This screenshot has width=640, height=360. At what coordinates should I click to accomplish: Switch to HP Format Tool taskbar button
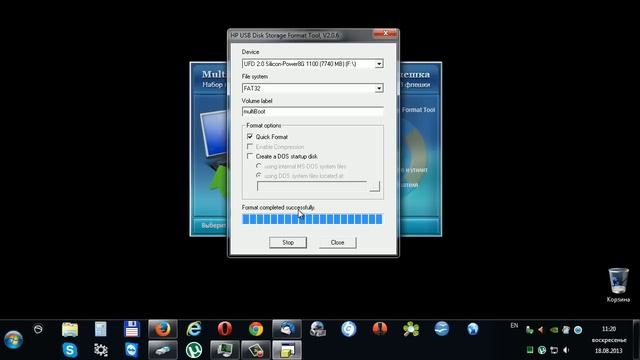coord(287,350)
